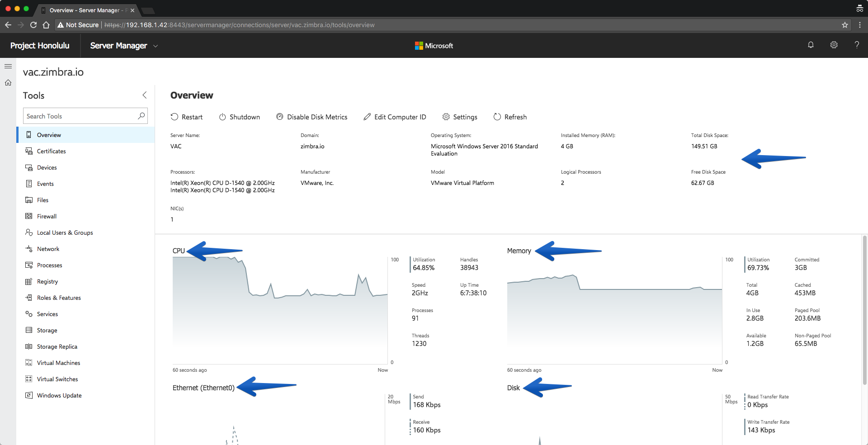Image resolution: width=868 pixels, height=445 pixels.
Task: Open the Events tool icon
Action: click(x=29, y=184)
